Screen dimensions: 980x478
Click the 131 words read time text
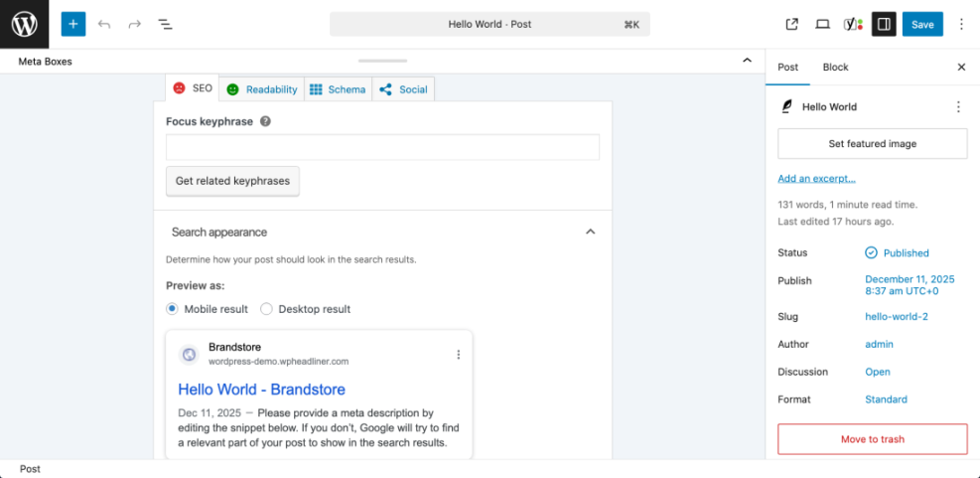(x=848, y=205)
